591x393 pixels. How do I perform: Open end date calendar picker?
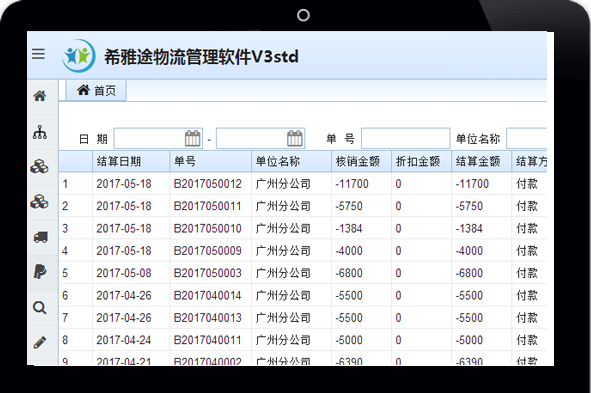(295, 138)
